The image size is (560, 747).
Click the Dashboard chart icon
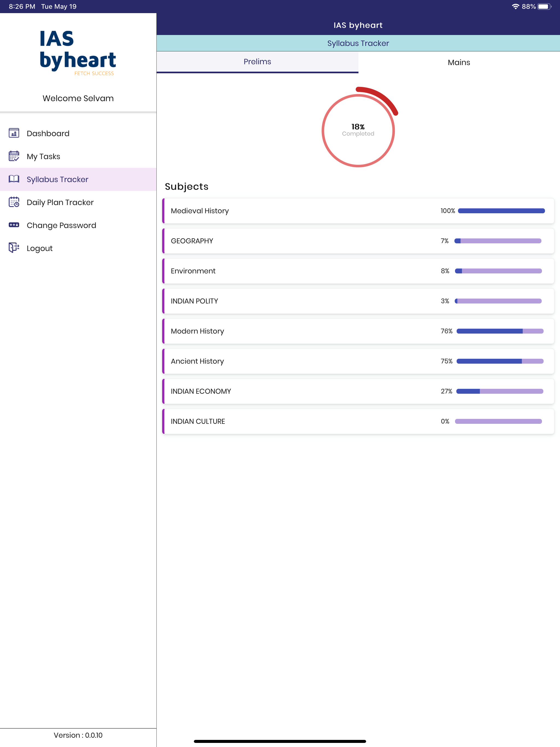[14, 133]
